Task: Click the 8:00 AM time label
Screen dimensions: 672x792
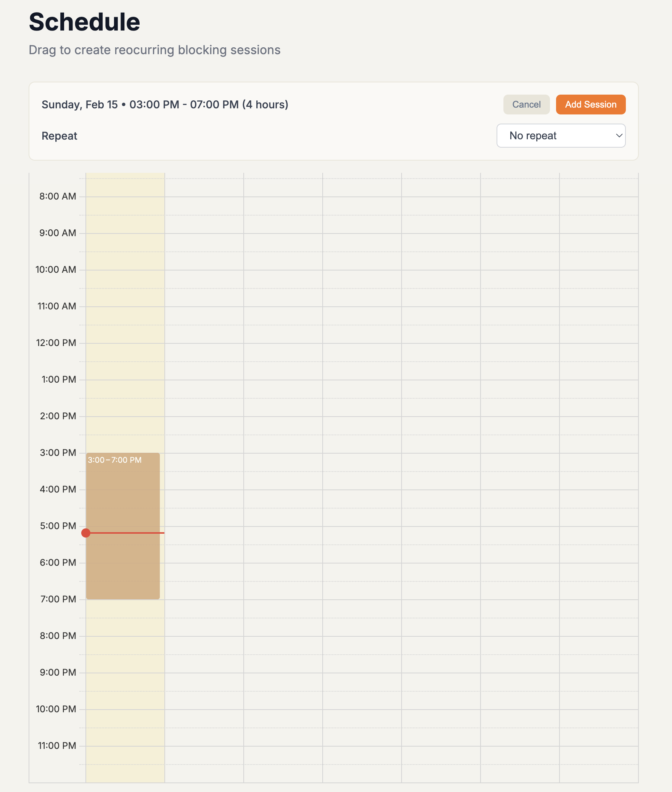Action: click(x=57, y=196)
